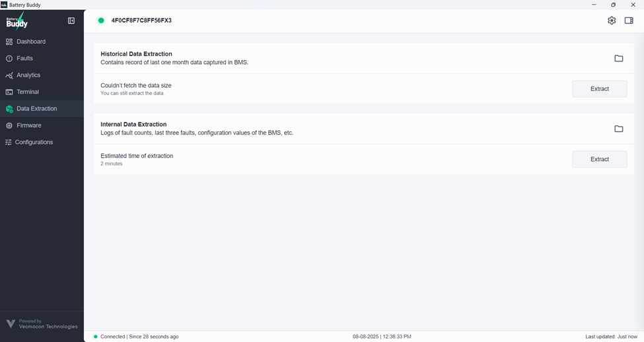Viewport: 644px width, 342px height.
Task: Go to the Firmware menu label
Action: [x=29, y=125]
